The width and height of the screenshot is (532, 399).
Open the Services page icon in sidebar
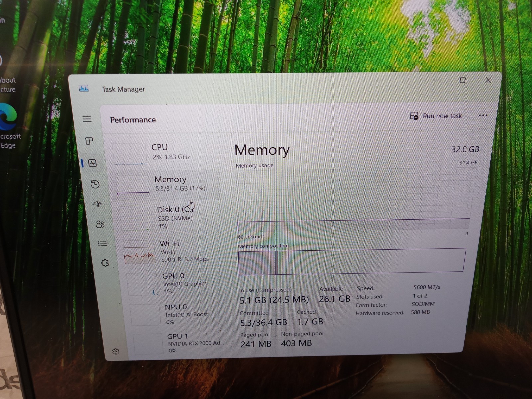(105, 263)
